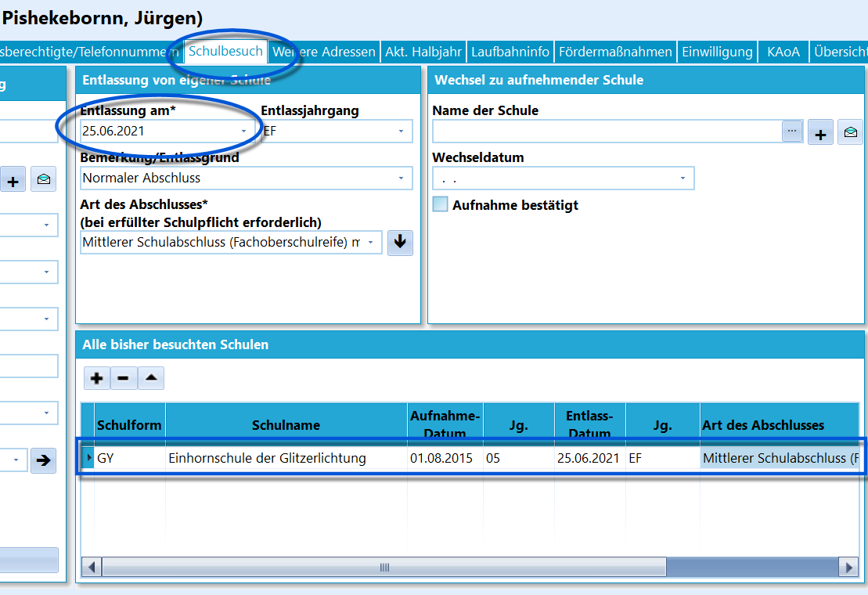868x595 pixels.
Task: Click the up-triangle button in the schools toolbar
Action: click(x=151, y=379)
